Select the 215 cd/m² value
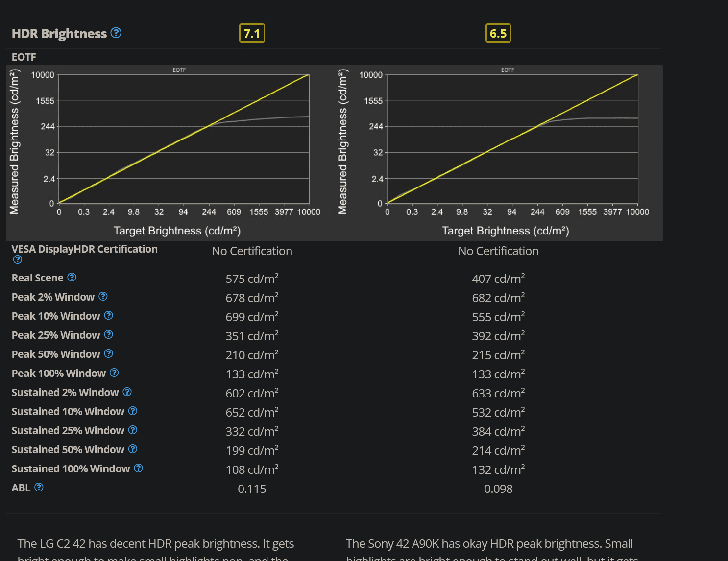The image size is (728, 561). pos(498,355)
